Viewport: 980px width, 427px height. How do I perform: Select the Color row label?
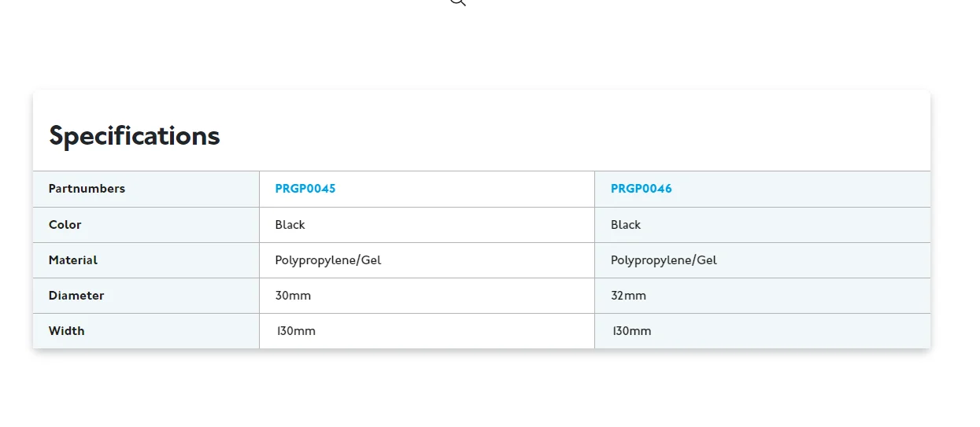coord(65,225)
